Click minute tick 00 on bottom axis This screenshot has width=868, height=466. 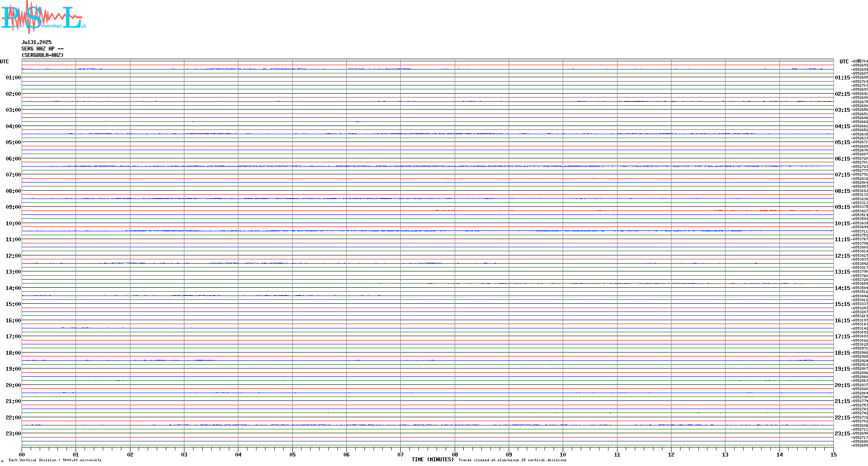tap(22, 454)
